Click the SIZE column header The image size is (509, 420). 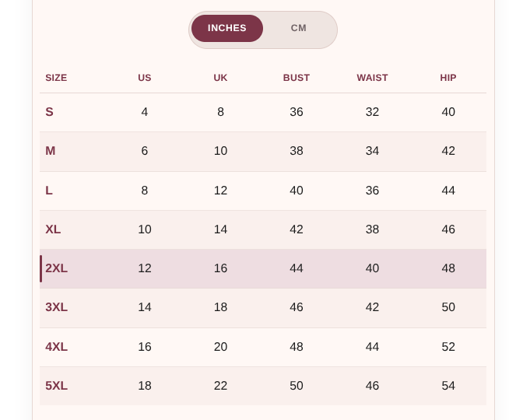pyautogui.click(x=56, y=78)
